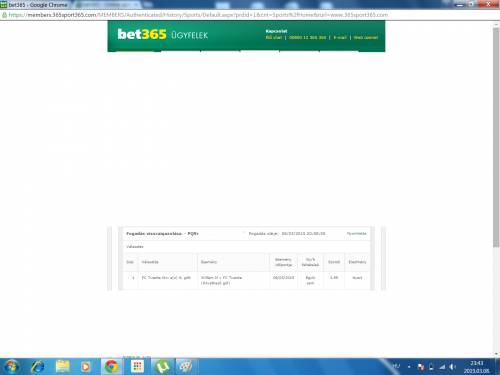500x375 pixels.
Task: Click the bet365 logo in header
Action: click(x=142, y=34)
